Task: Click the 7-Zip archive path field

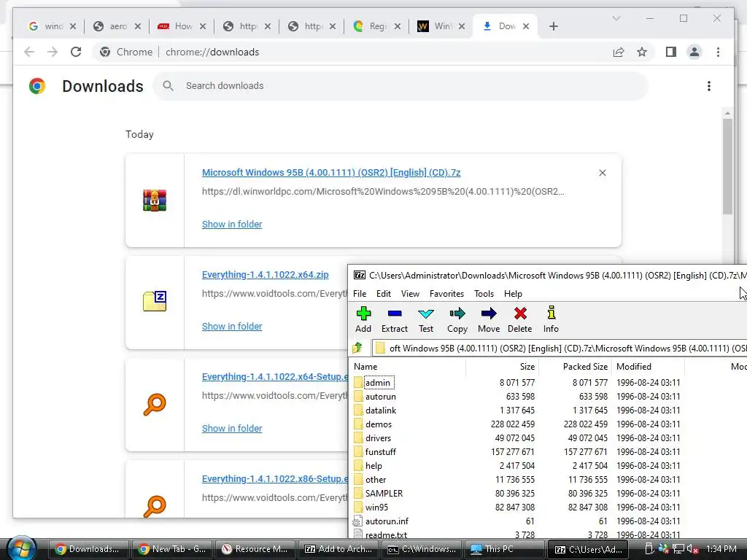Action: [559, 348]
